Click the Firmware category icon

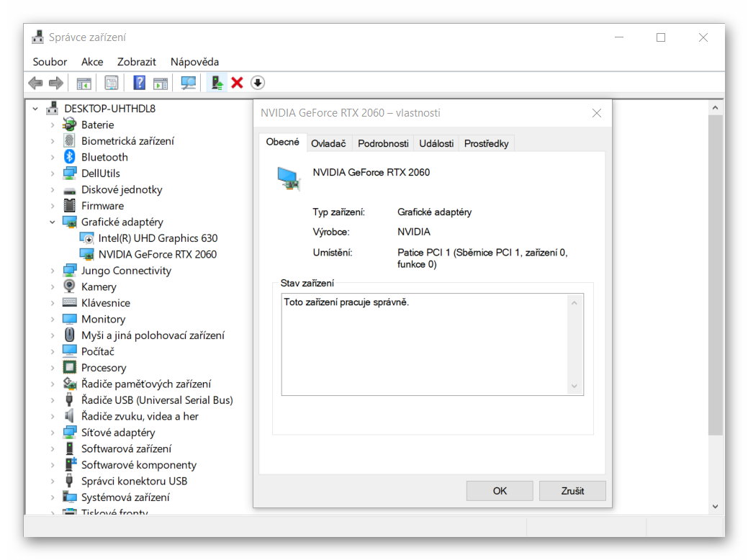point(70,206)
